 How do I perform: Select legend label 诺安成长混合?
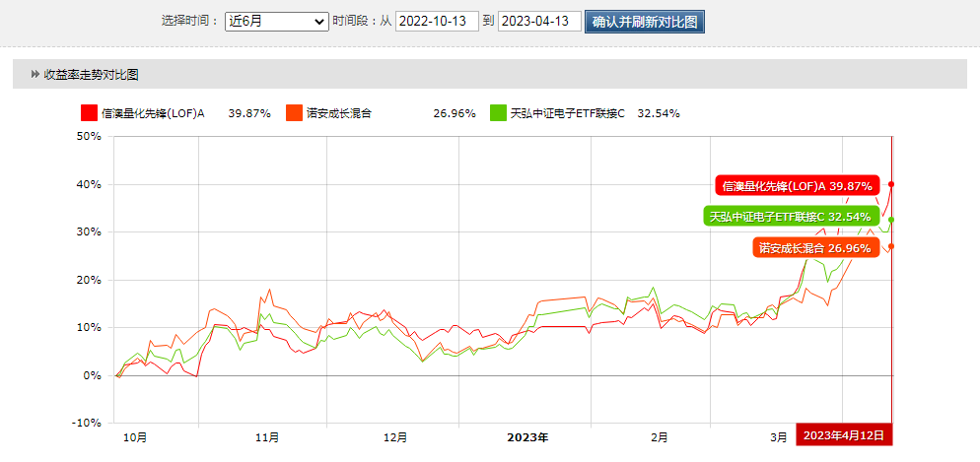tap(339, 113)
